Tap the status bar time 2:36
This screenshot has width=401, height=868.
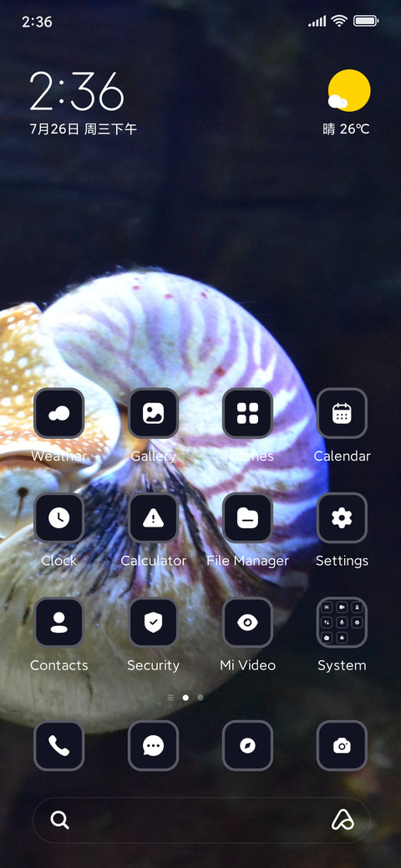(x=37, y=23)
